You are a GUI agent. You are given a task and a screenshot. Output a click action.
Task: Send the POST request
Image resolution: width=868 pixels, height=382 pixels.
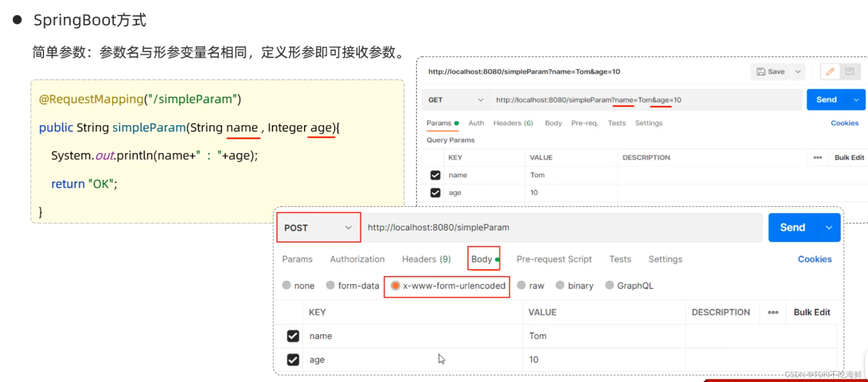click(793, 228)
